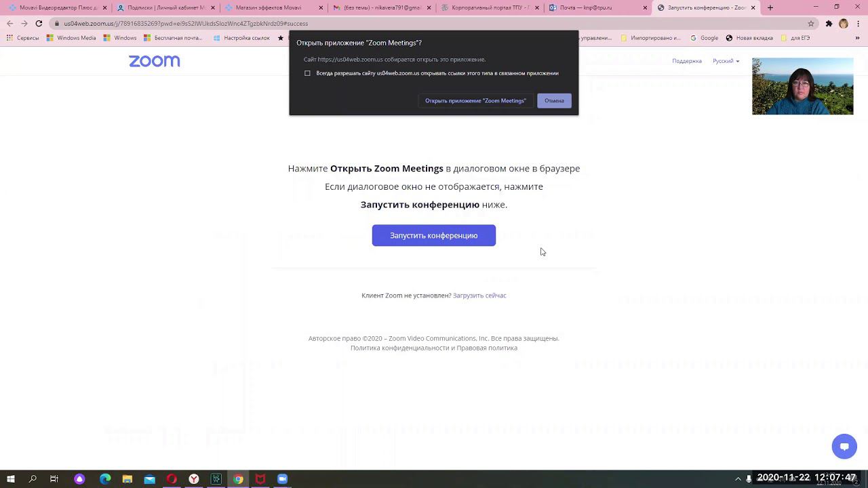This screenshot has width=868, height=488.
Task: Open Mail app from taskbar
Action: (149, 479)
